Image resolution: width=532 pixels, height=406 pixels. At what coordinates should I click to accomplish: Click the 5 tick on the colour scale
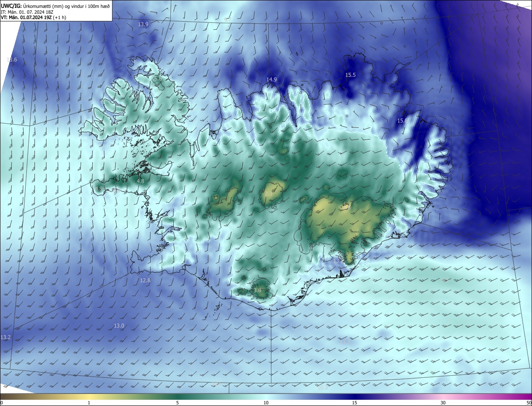point(177,403)
